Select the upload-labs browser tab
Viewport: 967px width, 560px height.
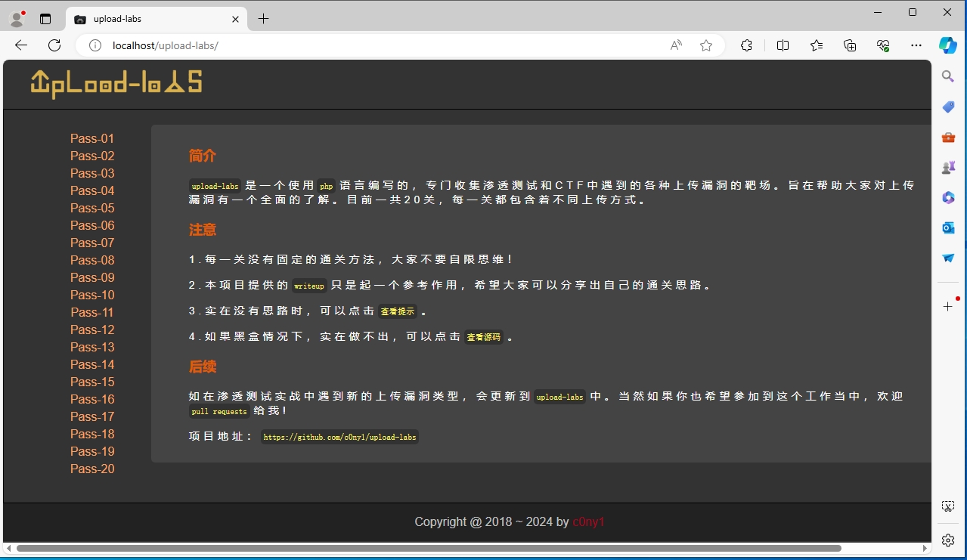tap(157, 19)
